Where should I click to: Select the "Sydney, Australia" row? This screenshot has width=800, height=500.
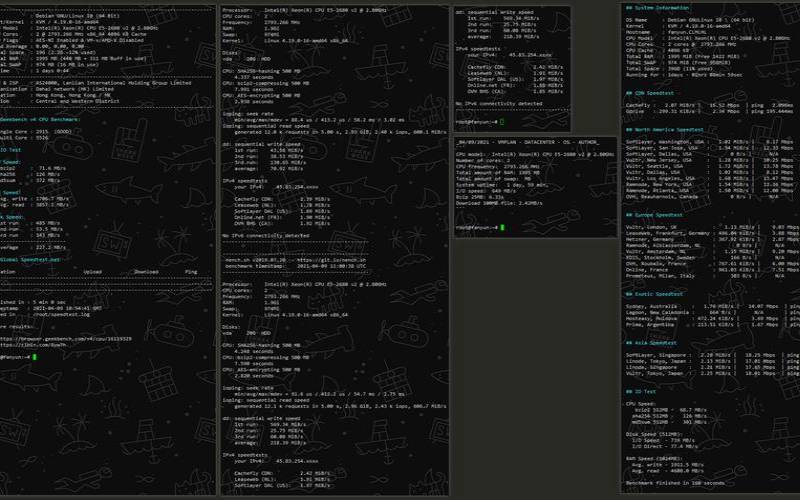(713, 306)
